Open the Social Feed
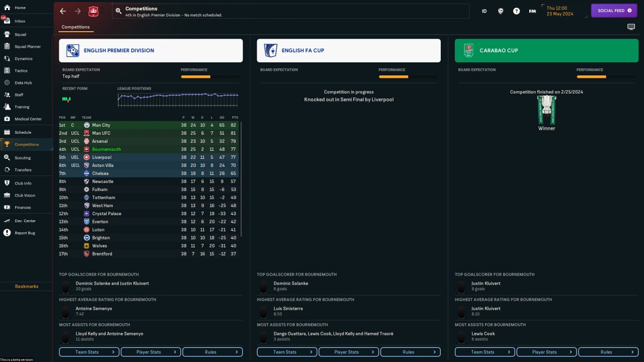 click(614, 11)
